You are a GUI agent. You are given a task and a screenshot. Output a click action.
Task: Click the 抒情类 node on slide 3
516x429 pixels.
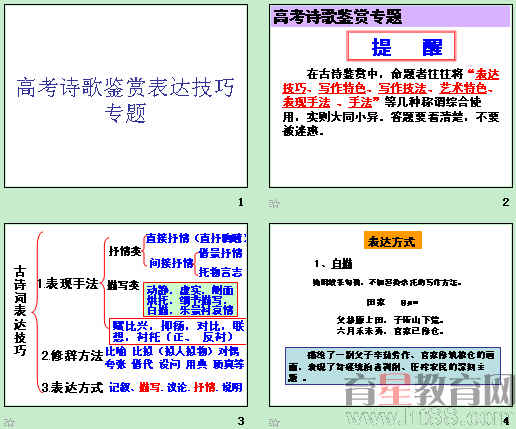125,251
